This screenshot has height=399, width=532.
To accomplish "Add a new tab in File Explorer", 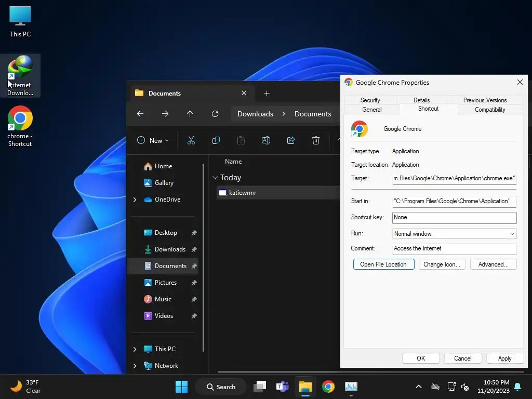I will point(267,94).
